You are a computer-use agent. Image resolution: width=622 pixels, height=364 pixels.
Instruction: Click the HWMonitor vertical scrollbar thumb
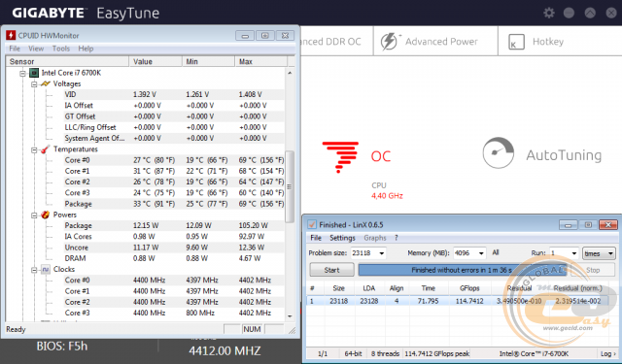[x=290, y=186]
